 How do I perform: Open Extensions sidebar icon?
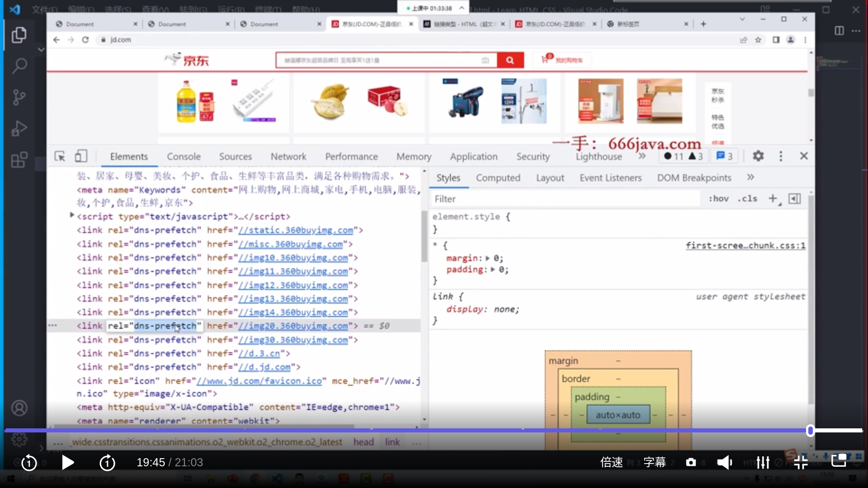pos(19,160)
